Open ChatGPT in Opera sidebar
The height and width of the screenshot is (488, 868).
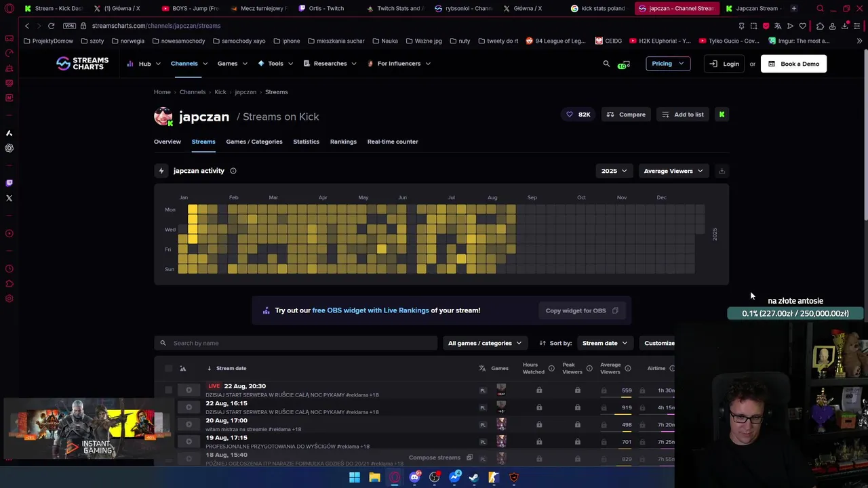coord(9,148)
